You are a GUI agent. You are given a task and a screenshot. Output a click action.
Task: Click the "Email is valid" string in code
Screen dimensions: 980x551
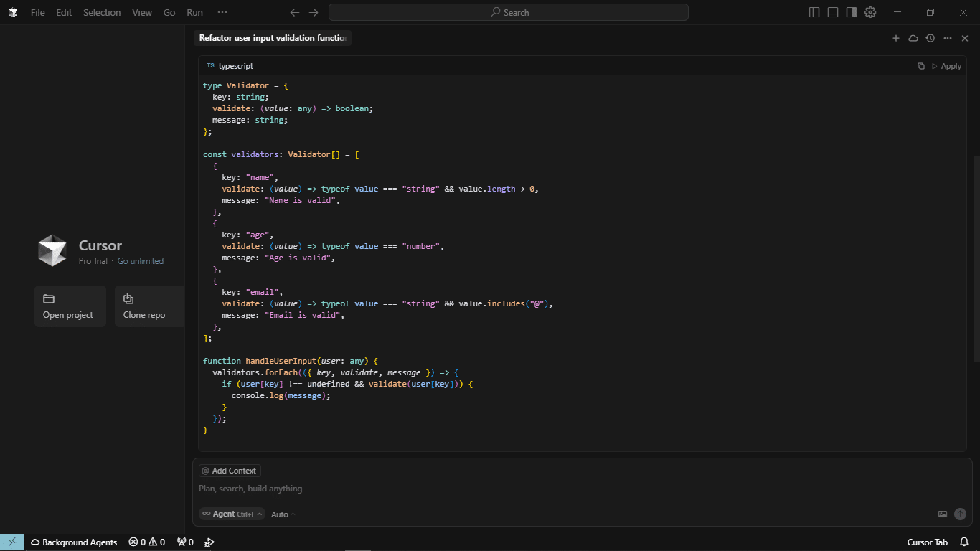(302, 315)
